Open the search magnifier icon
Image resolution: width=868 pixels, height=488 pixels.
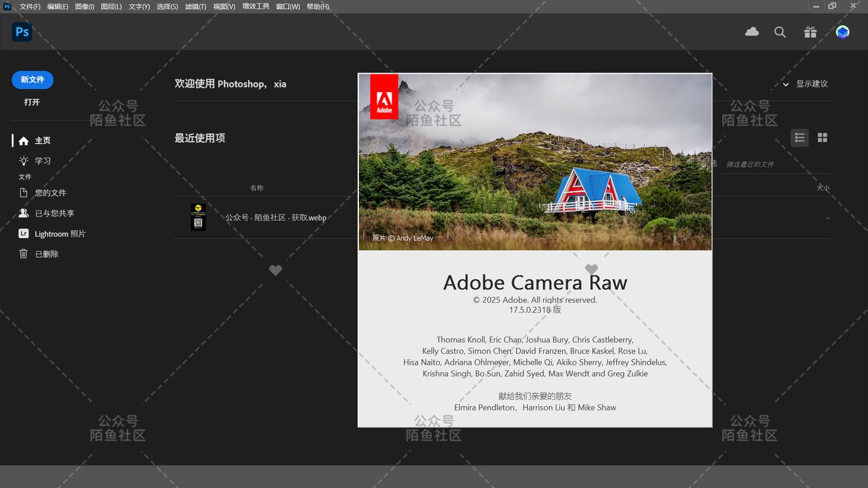[780, 32]
